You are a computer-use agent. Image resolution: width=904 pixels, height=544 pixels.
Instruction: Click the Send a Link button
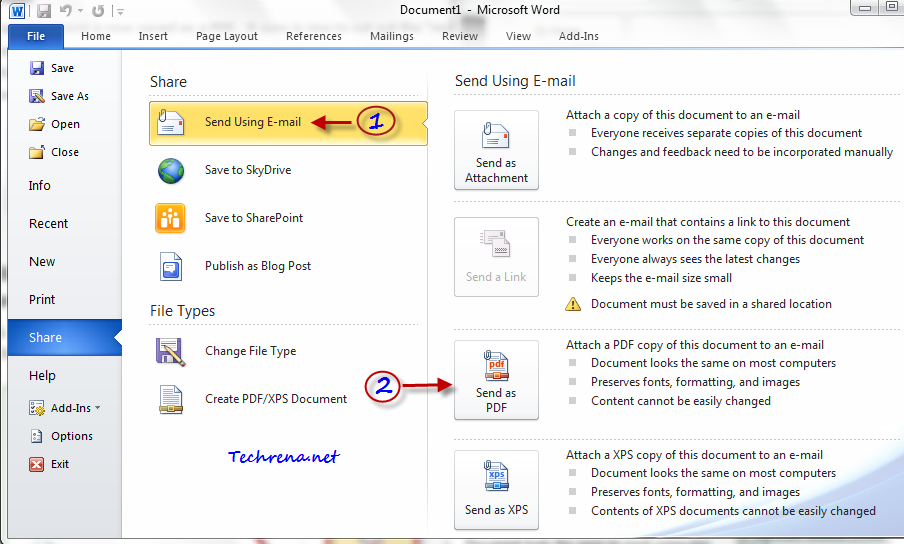click(x=496, y=257)
